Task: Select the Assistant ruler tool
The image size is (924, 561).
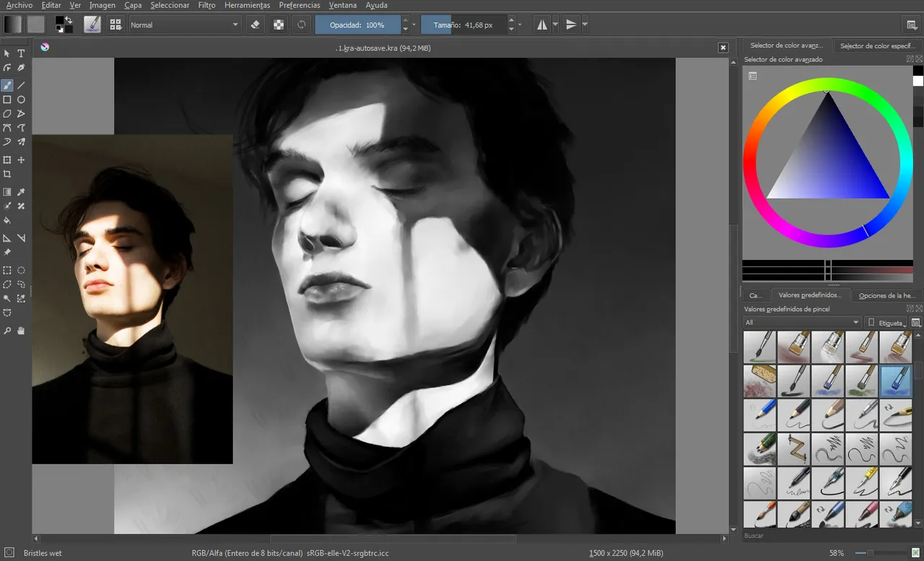Action: 7,238
